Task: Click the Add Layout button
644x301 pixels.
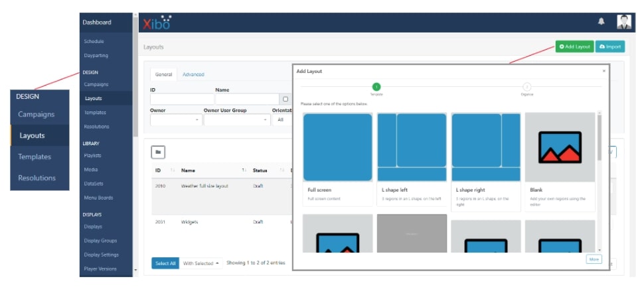Action: (574, 47)
